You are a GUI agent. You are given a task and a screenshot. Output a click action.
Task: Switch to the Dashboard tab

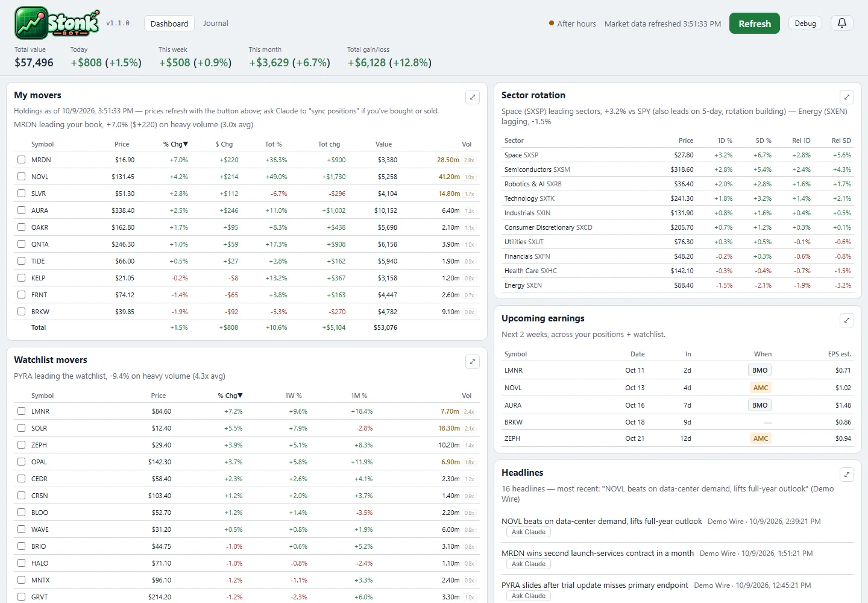point(169,24)
